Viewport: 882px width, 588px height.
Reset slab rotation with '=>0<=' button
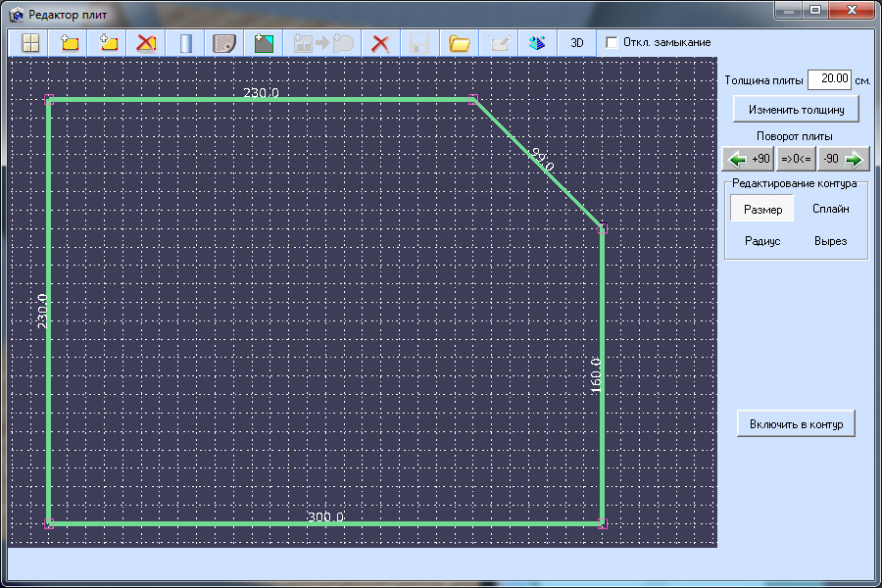tap(796, 159)
